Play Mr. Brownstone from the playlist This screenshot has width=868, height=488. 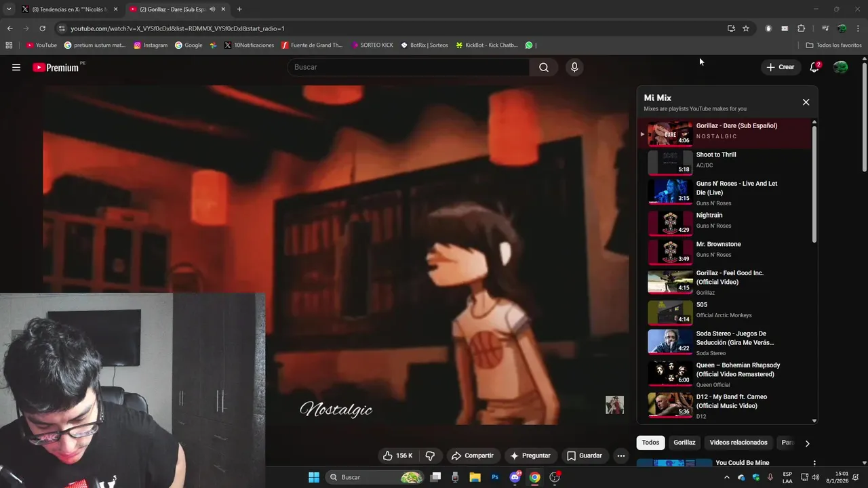(x=724, y=251)
